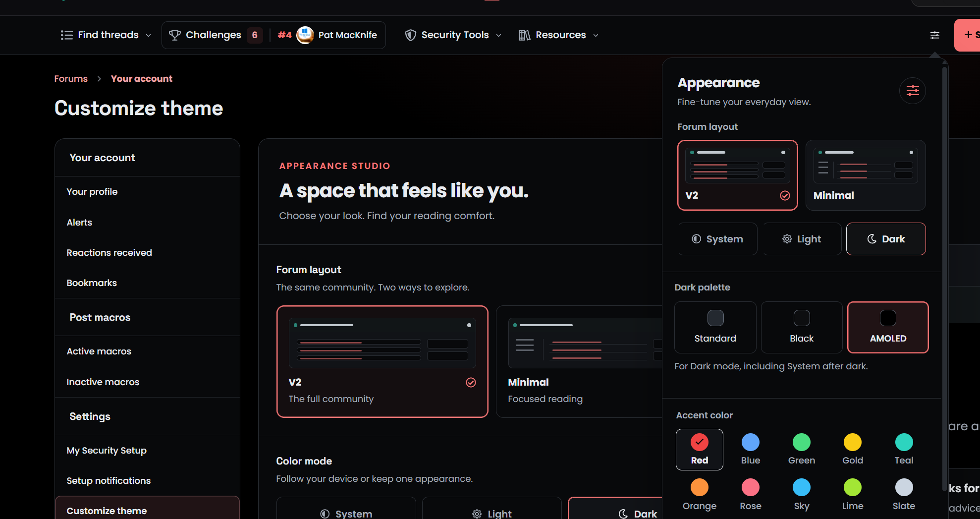980x519 pixels.
Task: Pick the Lime accent color
Action: pyautogui.click(x=853, y=495)
